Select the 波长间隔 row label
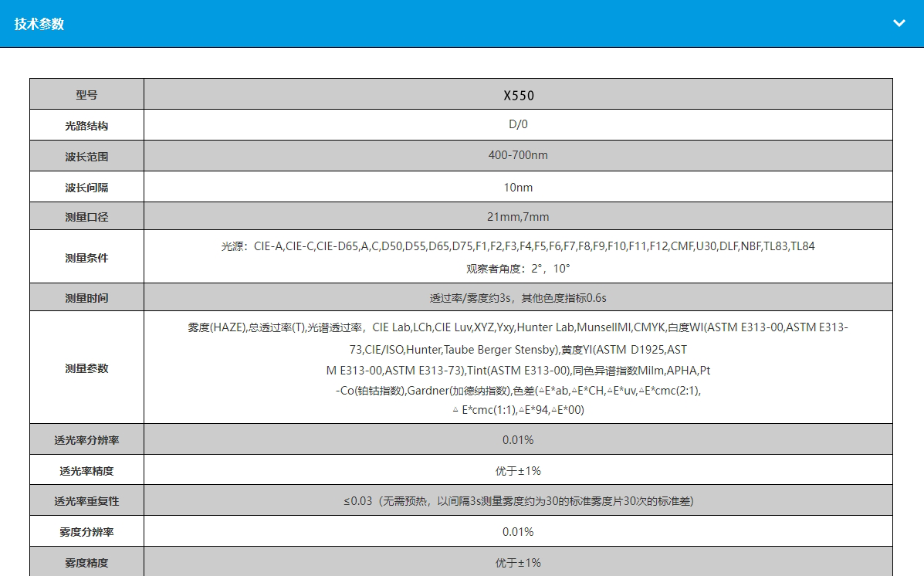The width and height of the screenshot is (924, 576). (x=86, y=187)
